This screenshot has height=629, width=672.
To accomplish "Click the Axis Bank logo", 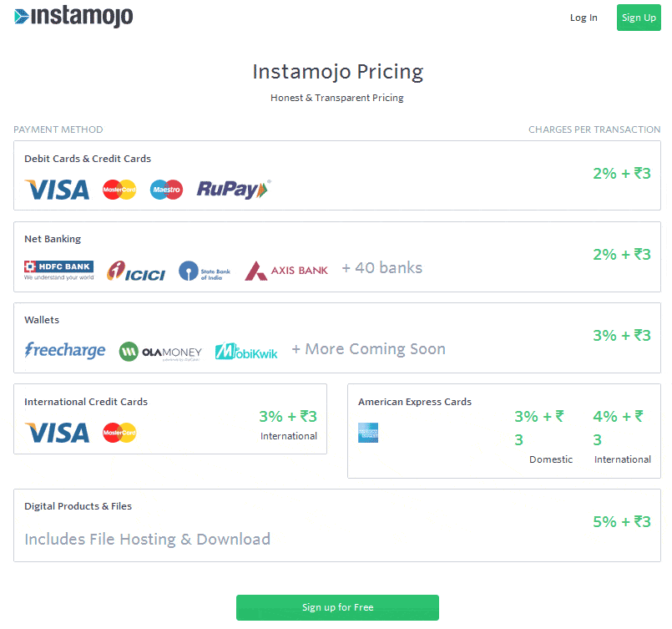I will pyautogui.click(x=286, y=271).
